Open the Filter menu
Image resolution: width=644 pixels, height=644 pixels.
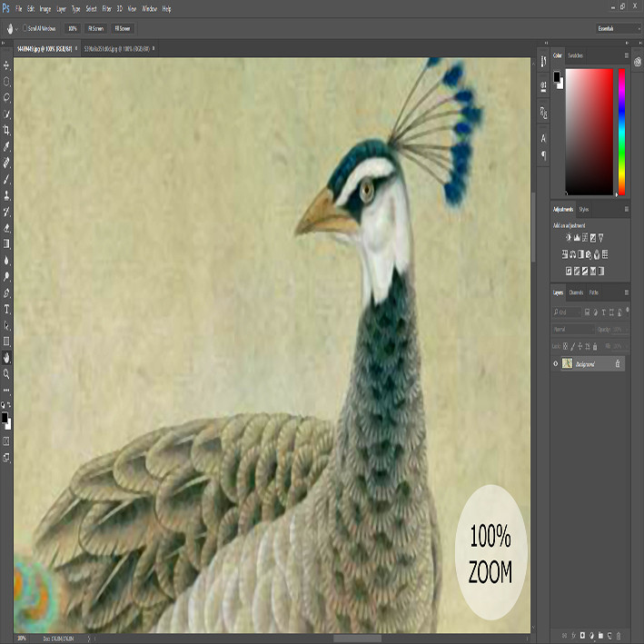coord(107,8)
